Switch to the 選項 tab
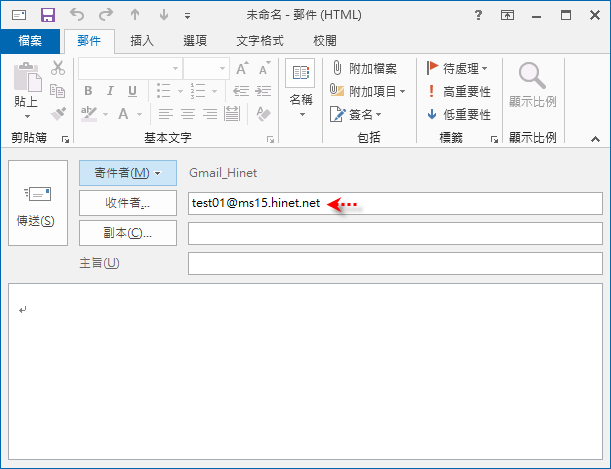Screen dimensions: 611x469 pyautogui.click(x=195, y=41)
